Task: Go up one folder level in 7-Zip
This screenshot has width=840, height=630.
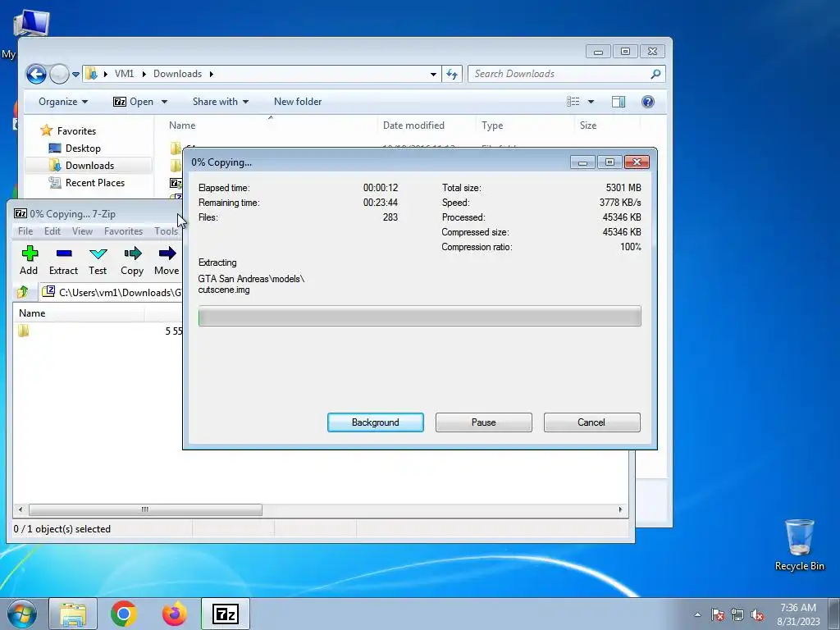Action: pyautogui.click(x=22, y=292)
